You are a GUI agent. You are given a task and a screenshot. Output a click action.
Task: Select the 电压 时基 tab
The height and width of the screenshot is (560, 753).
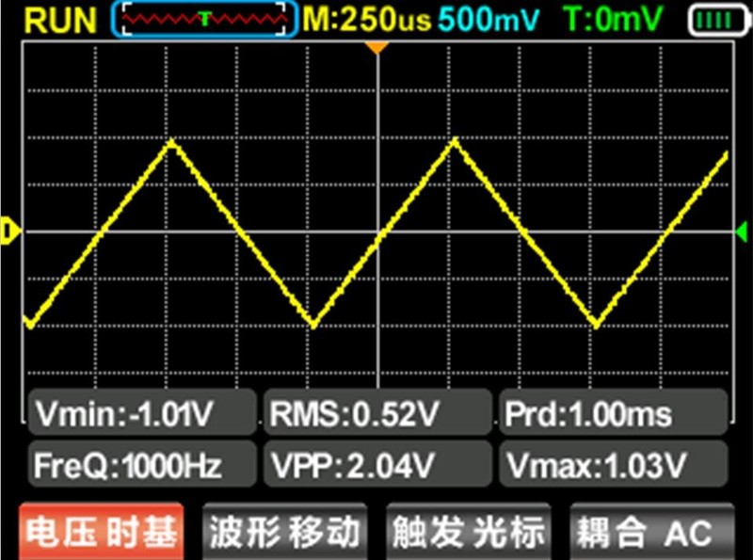[101, 533]
